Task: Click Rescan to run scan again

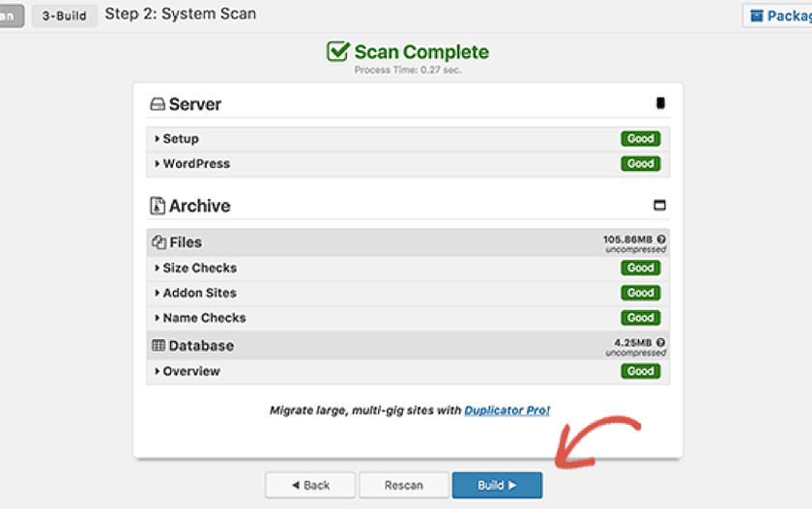Action: [x=404, y=485]
